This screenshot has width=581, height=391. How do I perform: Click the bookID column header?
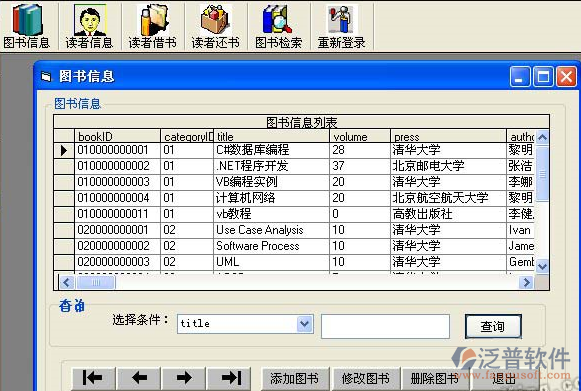pyautogui.click(x=117, y=136)
